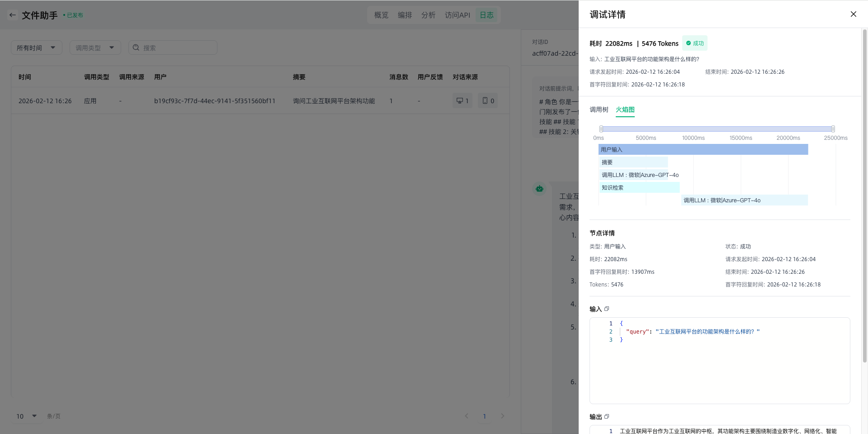
Task: Click the 摘要 flame graph bar
Action: [633, 162]
